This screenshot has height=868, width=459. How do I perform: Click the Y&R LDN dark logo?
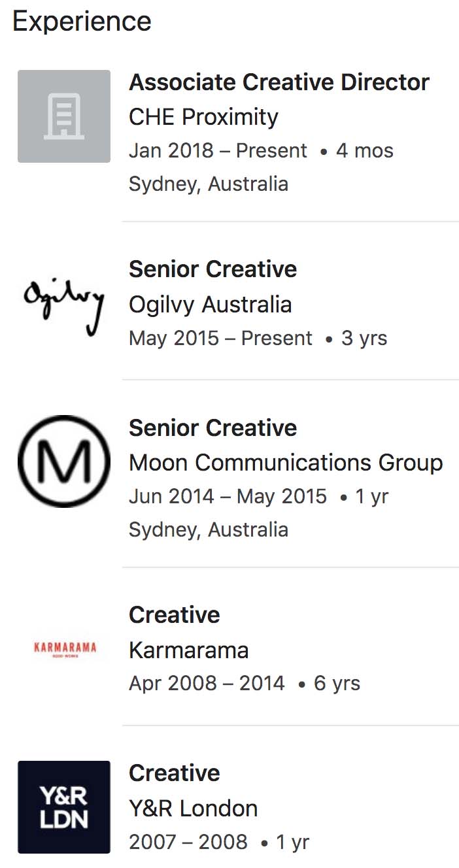64,807
